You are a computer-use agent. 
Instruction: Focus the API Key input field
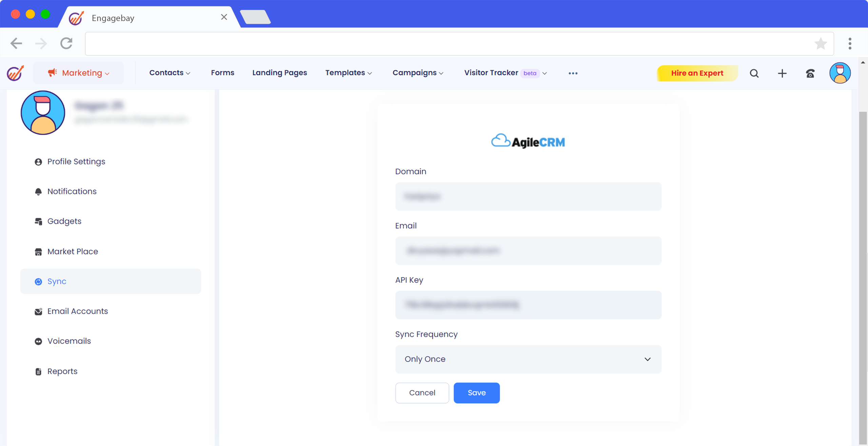point(528,305)
